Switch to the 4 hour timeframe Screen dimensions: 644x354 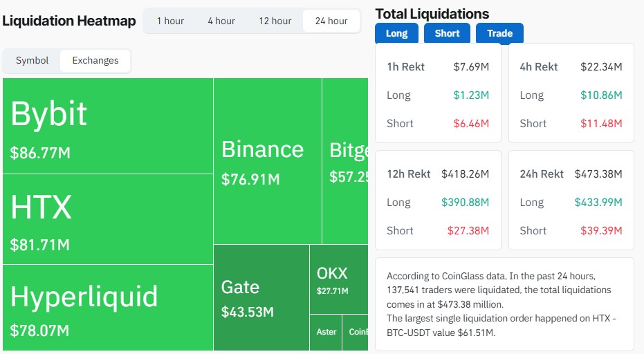click(x=221, y=21)
